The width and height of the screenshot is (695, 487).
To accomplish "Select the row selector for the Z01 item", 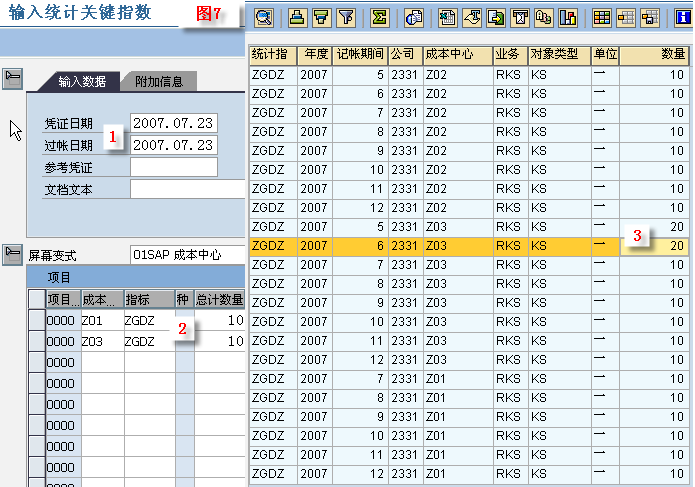I will click(x=37, y=320).
